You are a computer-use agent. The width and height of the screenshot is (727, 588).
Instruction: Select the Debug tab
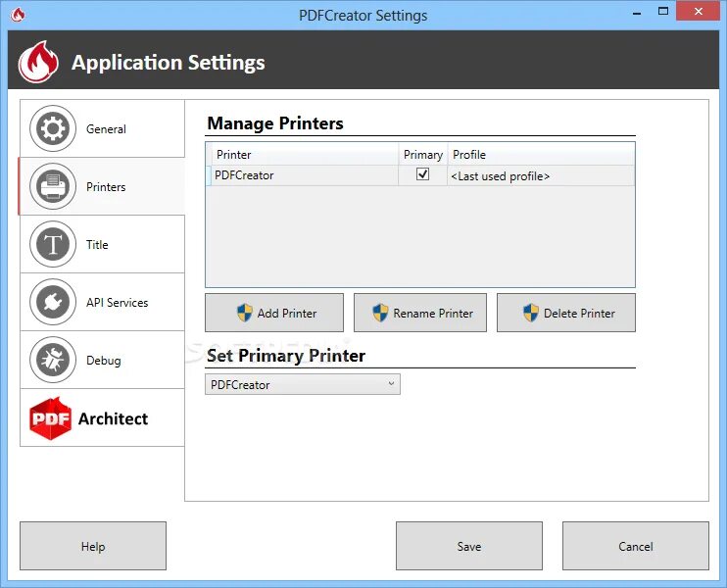click(102, 360)
